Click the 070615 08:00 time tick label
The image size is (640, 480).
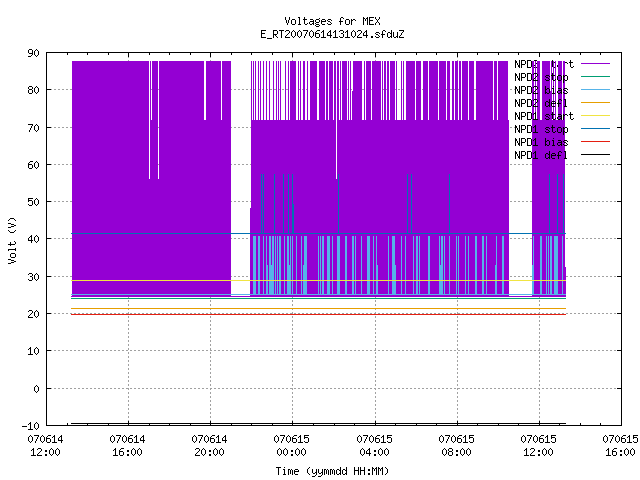pos(456,445)
